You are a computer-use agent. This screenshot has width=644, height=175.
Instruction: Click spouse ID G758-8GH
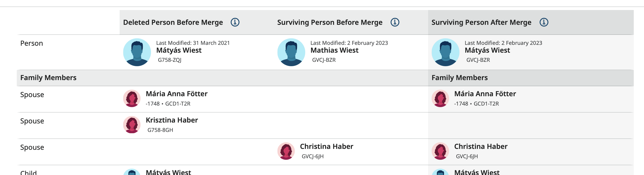tap(160, 130)
